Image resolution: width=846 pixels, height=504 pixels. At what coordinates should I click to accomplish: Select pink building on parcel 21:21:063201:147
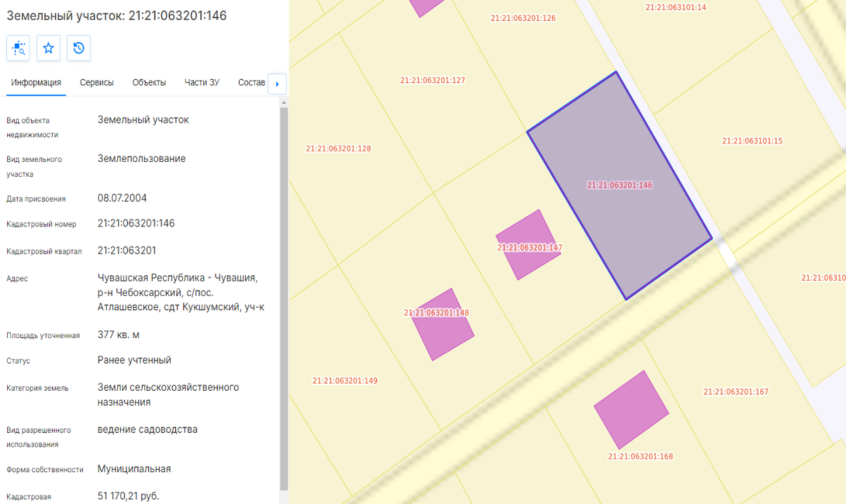point(528,245)
